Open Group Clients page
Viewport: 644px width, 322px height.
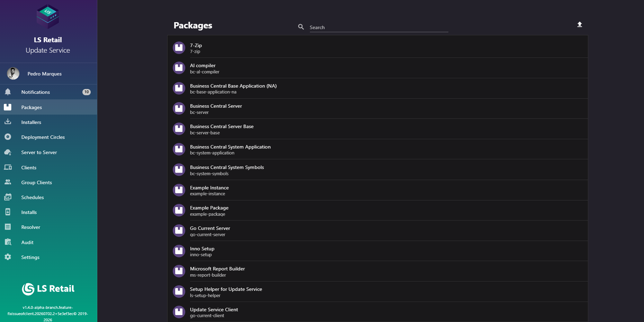click(48, 182)
